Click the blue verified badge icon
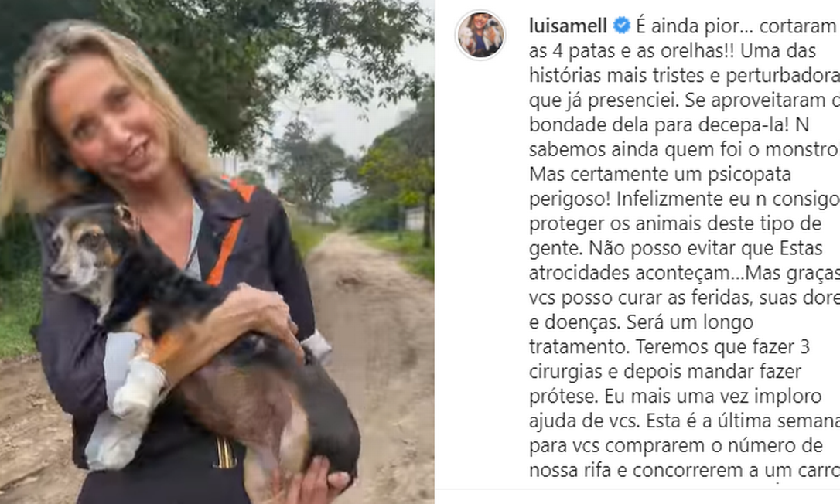 tap(621, 26)
